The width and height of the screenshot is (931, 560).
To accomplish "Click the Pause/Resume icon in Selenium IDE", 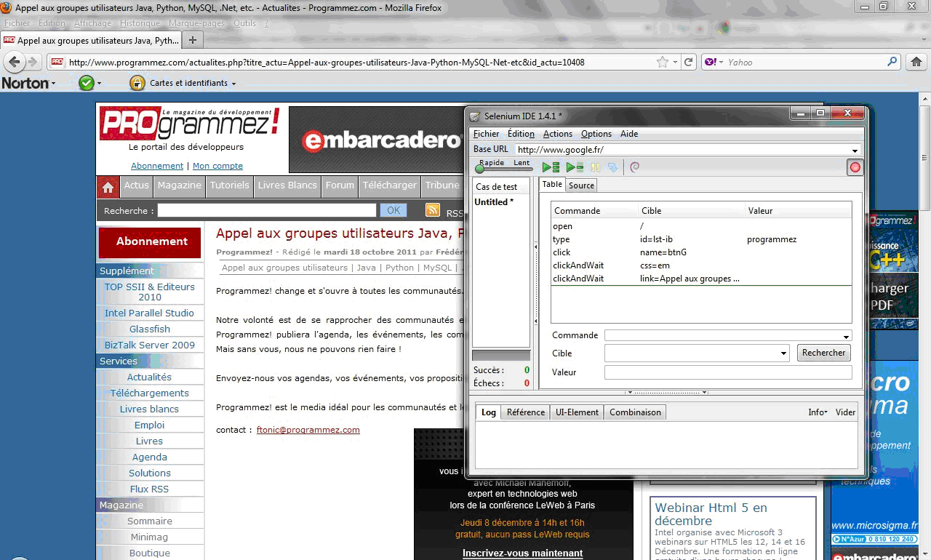I will click(595, 167).
